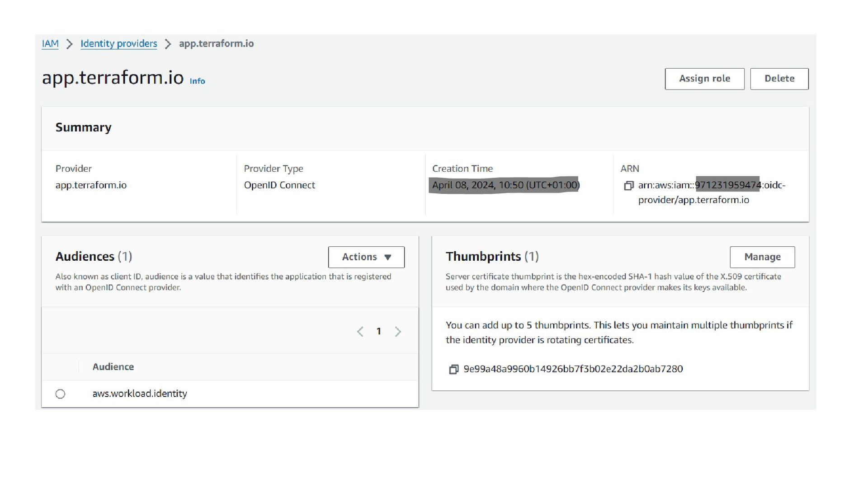Image resolution: width=868 pixels, height=488 pixels.
Task: Click the Audiences (1) heading
Action: coord(94,257)
